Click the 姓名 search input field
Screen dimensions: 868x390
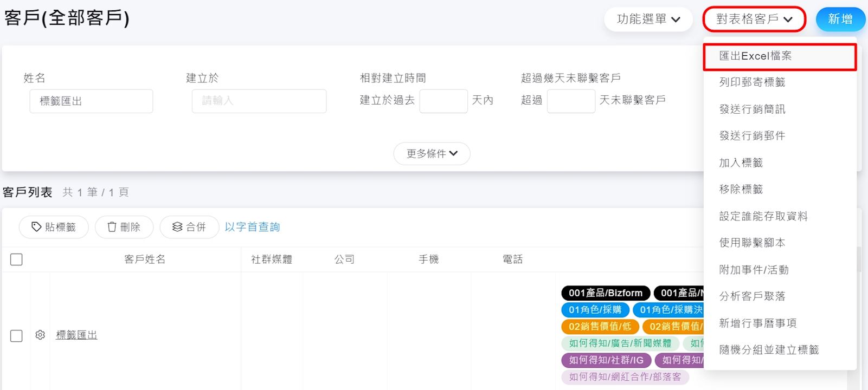pos(91,101)
